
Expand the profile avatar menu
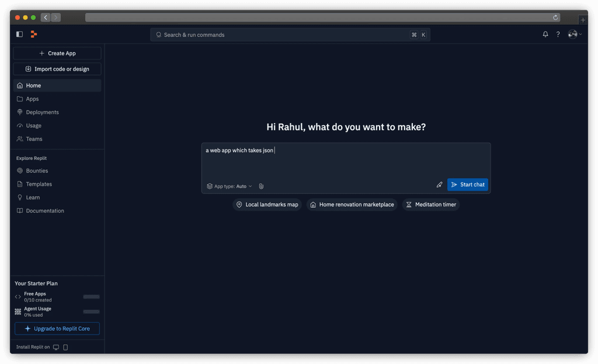coord(573,34)
